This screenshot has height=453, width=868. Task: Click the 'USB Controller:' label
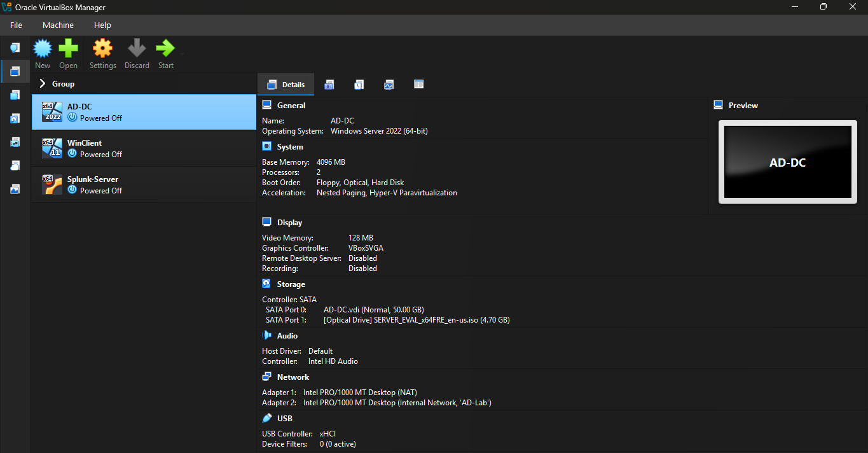tap(288, 434)
